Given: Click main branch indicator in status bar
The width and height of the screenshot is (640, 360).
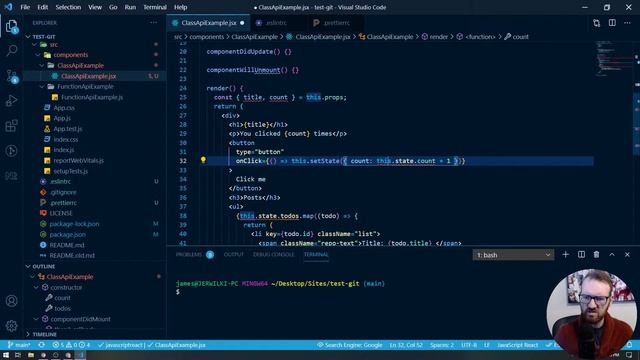Looking at the screenshot, I should tap(19, 345).
